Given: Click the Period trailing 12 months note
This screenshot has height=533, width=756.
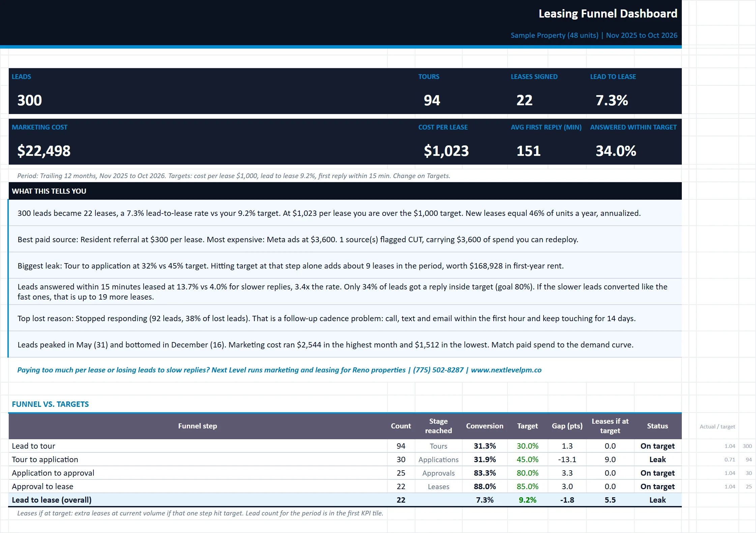Looking at the screenshot, I should 234,176.
